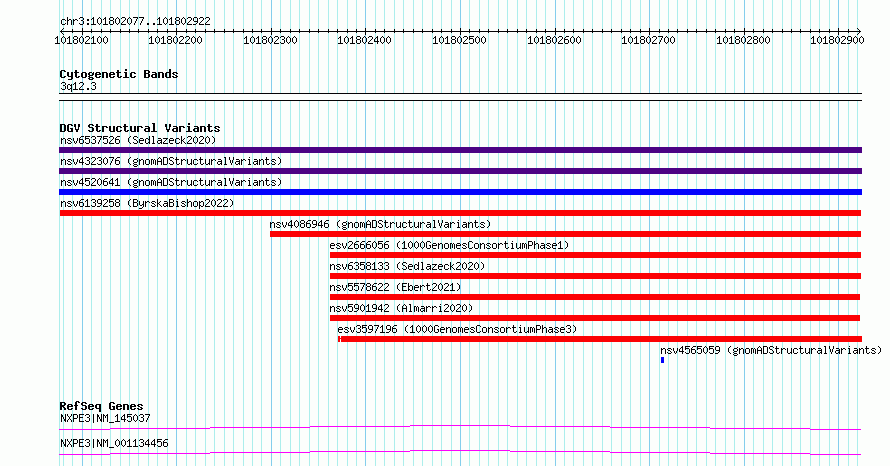Click ruler position 101802200
890x466 pixels.
[x=175, y=40]
